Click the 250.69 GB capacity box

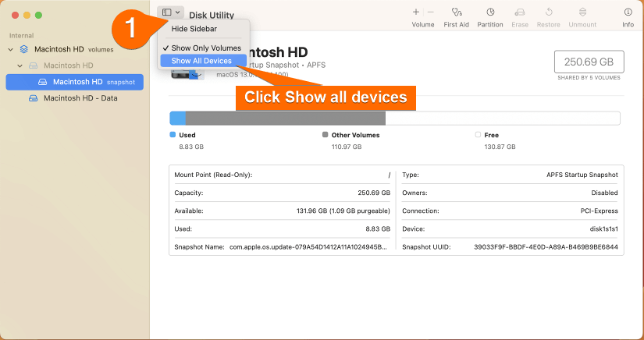(x=589, y=62)
